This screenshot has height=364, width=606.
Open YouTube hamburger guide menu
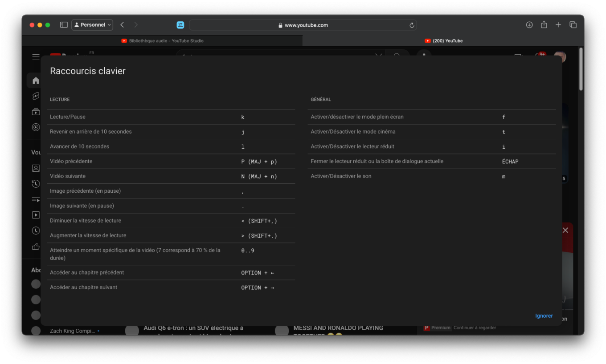coord(36,57)
